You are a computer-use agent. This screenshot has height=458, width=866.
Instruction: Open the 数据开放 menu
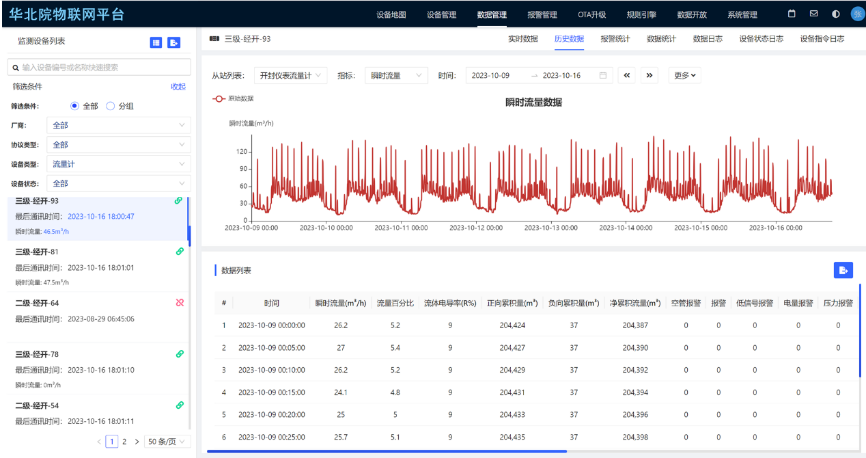pos(691,15)
